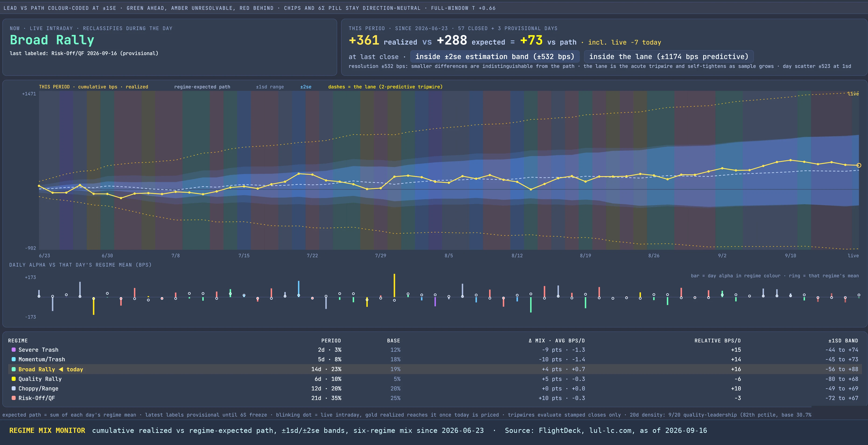Click the large 'Broad Rally' live regime heading
The height and width of the screenshot is (445, 868).
(52, 40)
